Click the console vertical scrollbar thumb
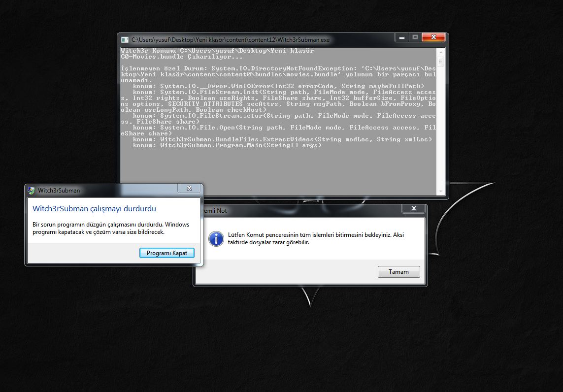The width and height of the screenshot is (563, 392). [440, 62]
